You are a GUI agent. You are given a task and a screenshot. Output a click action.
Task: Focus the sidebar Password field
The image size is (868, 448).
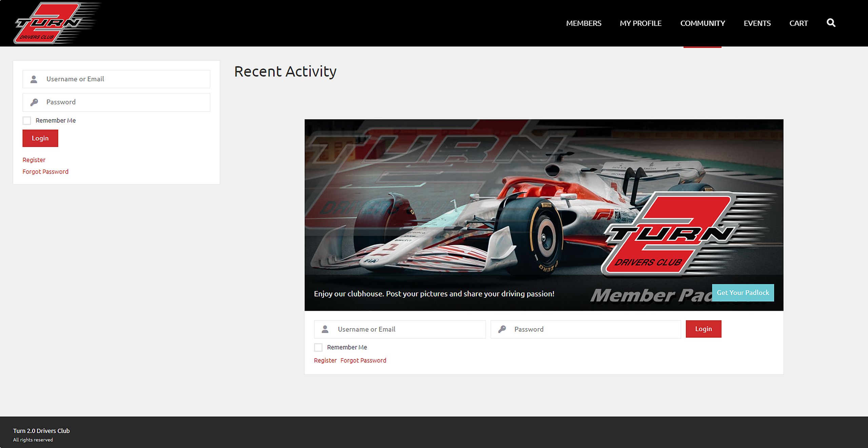116,102
